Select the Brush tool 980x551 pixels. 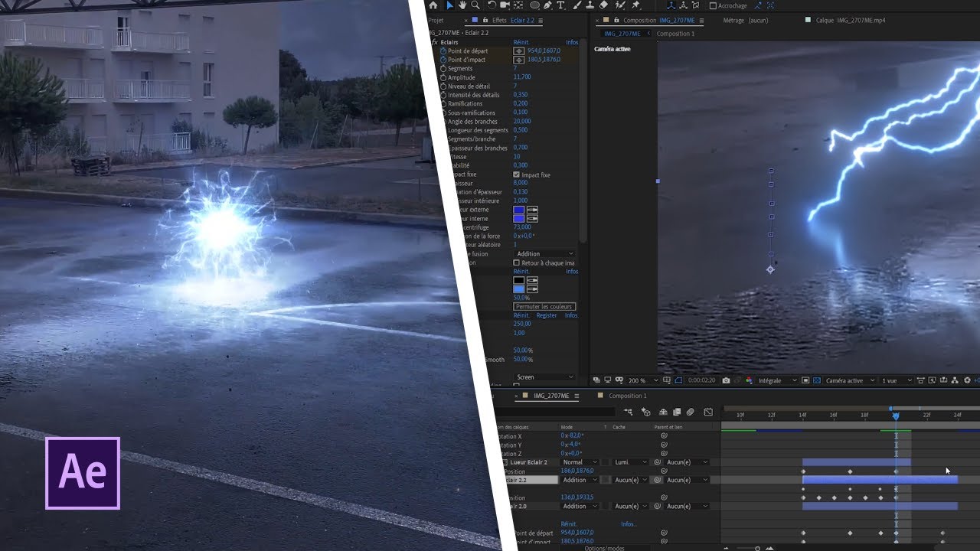(x=577, y=5)
